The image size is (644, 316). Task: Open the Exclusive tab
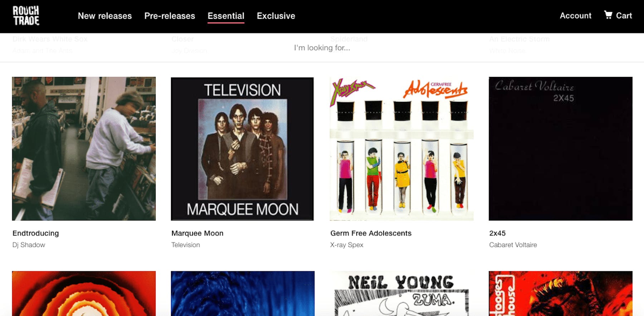click(276, 16)
